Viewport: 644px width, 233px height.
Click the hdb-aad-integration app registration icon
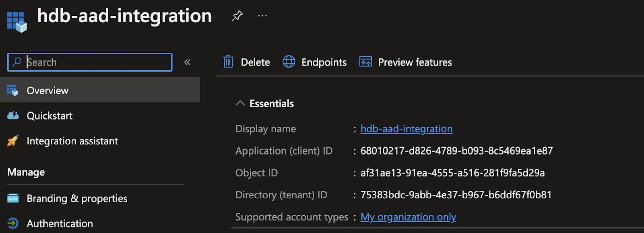[x=17, y=21]
